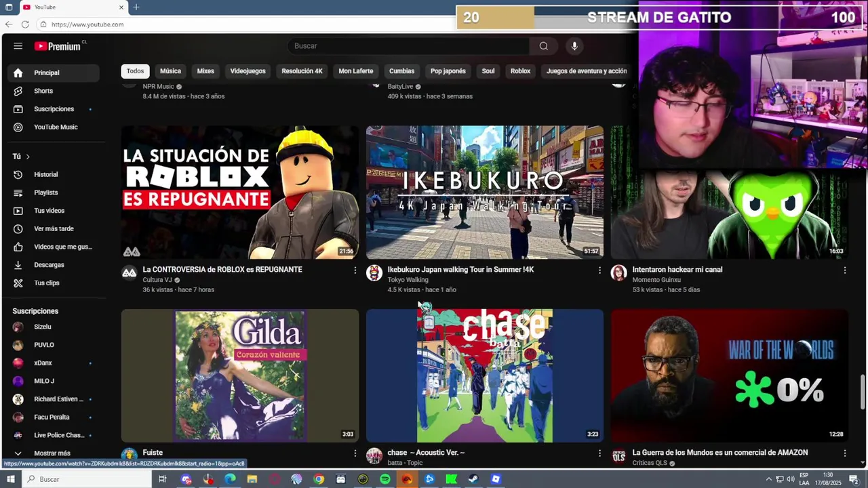
Task: Open Task View on the taskbar
Action: tap(163, 479)
